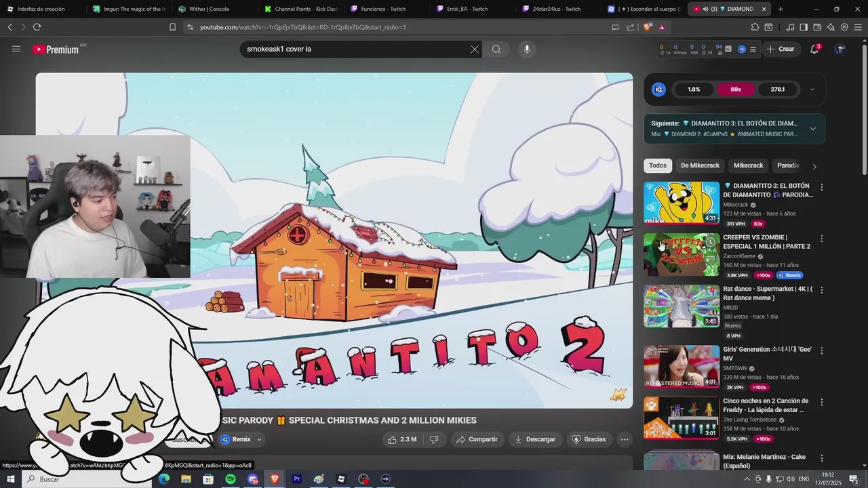This screenshot has height=488, width=868.
Task: Clear the search box text
Action: (475, 49)
